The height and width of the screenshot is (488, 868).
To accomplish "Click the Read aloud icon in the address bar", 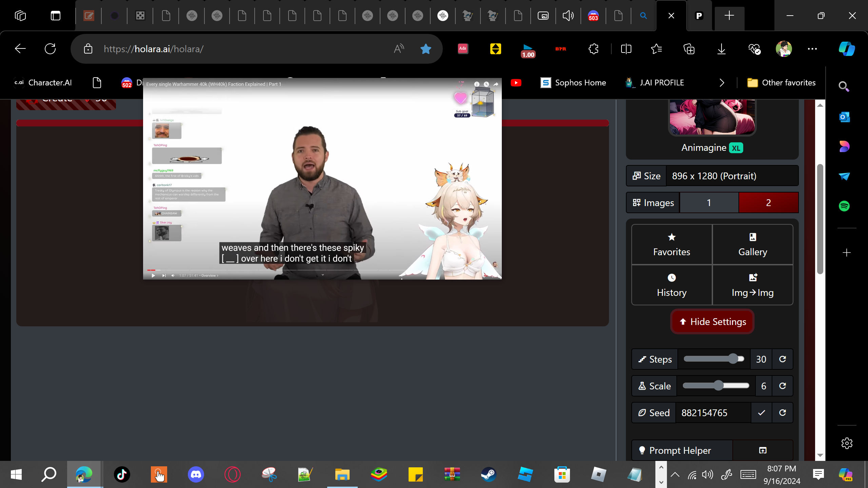I will tap(399, 49).
